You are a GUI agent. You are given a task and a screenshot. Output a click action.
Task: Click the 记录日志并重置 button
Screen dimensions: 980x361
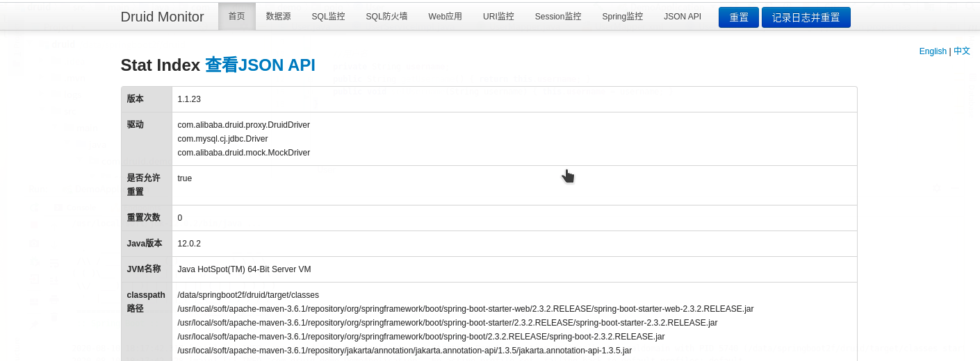tap(806, 17)
